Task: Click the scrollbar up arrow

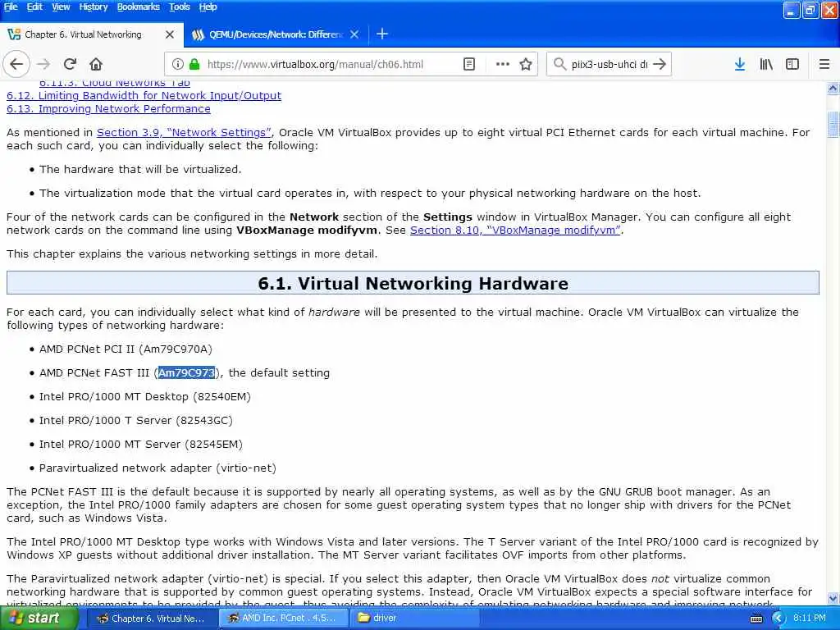Action: 833,88
